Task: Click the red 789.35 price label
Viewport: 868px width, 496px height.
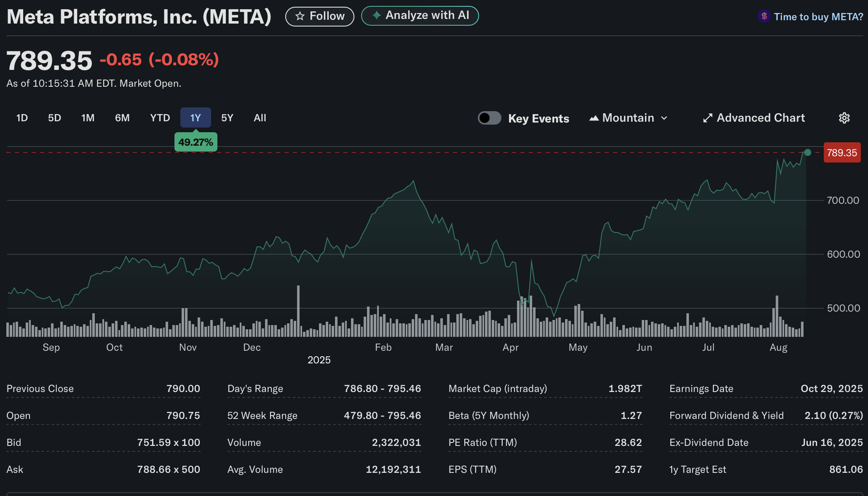Action: click(x=841, y=153)
